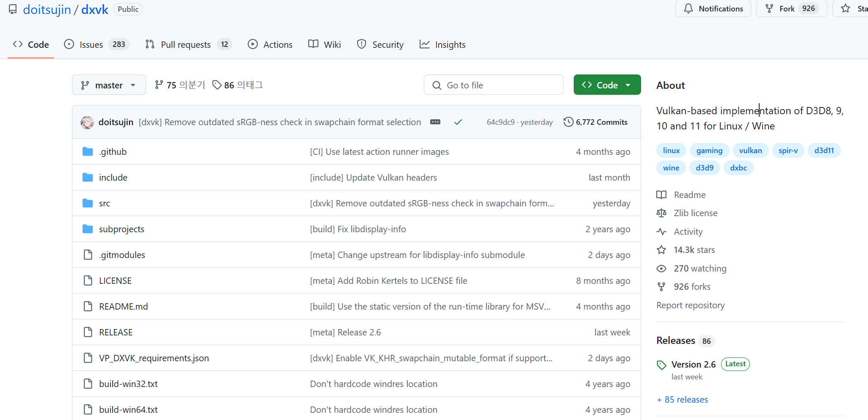The height and width of the screenshot is (420, 868).
Task: Open the .github folder
Action: (113, 152)
